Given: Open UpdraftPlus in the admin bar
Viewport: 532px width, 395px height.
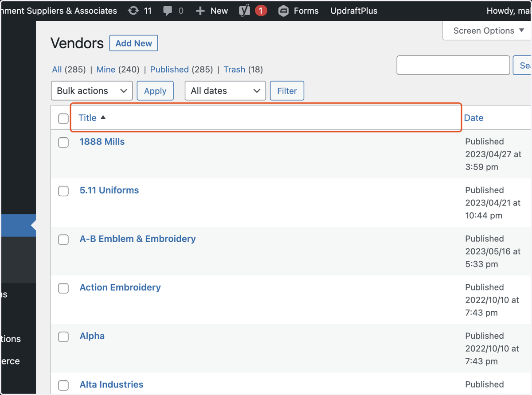Looking at the screenshot, I should click(x=354, y=11).
